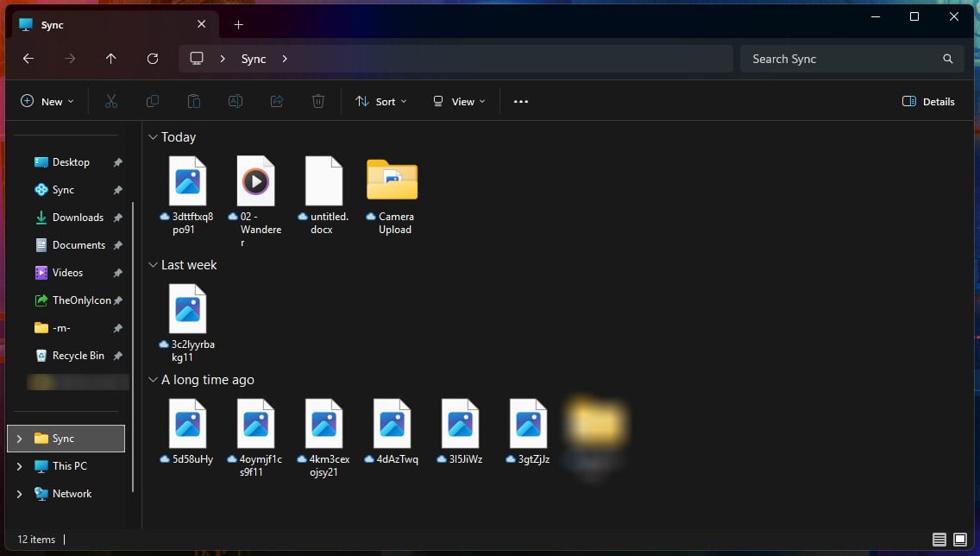Click the Rename icon in toolbar
This screenshot has width=980, height=556.
click(x=235, y=101)
